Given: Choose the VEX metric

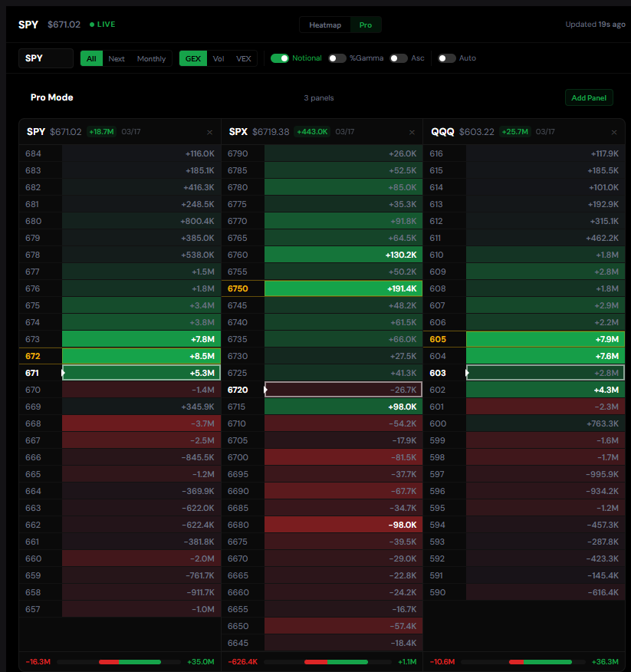Looking at the screenshot, I should point(243,59).
